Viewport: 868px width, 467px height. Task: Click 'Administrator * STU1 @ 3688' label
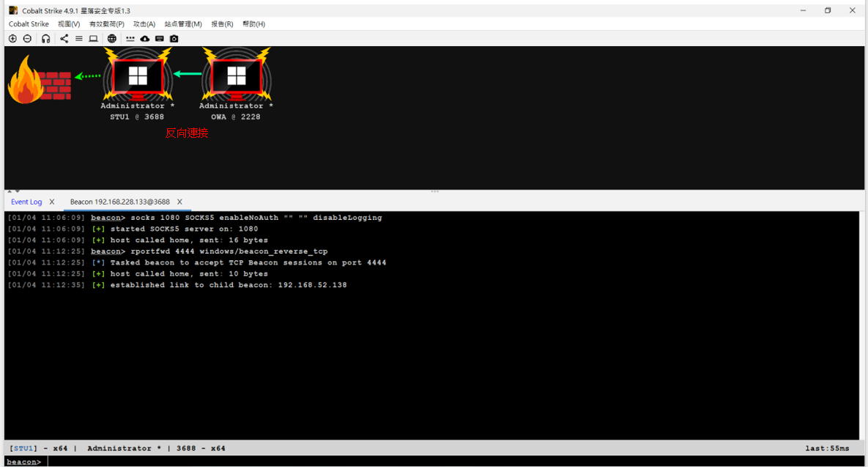(137, 111)
